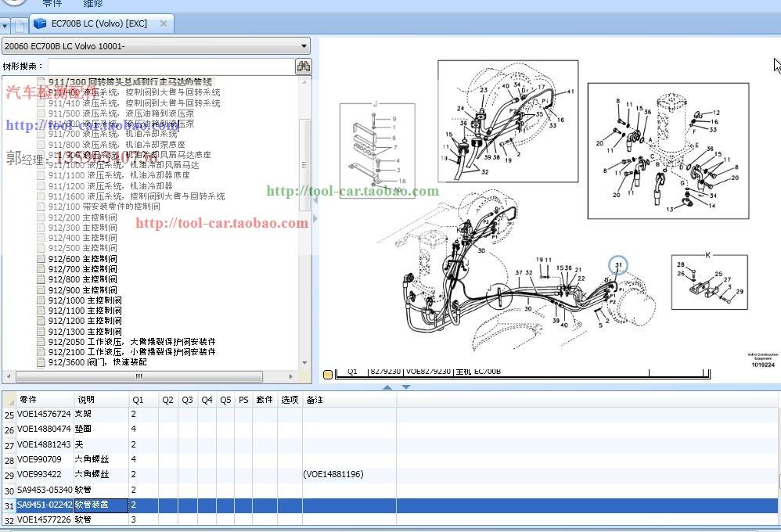Click the up arrow on panel splitter
Viewport: 781px width, 532px height.
387,387
